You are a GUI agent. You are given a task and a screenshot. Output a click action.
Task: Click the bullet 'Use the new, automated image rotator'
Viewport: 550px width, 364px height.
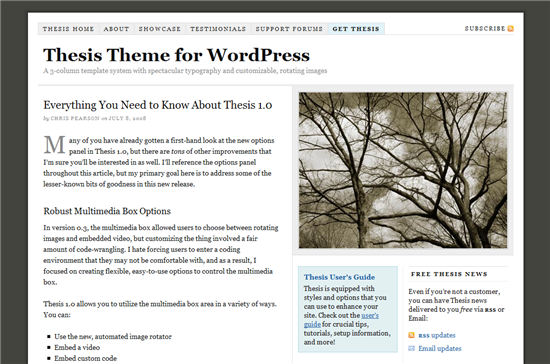[113, 337]
